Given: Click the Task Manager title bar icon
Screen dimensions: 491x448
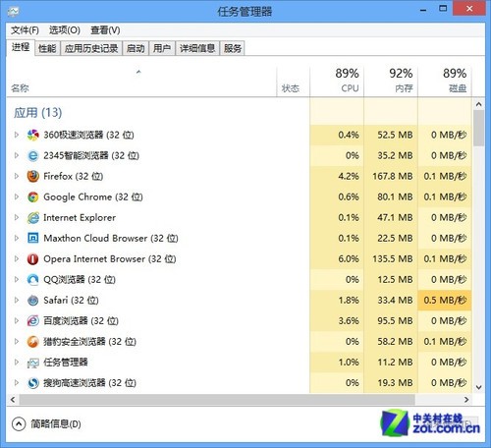Looking at the screenshot, I should pos(13,12).
